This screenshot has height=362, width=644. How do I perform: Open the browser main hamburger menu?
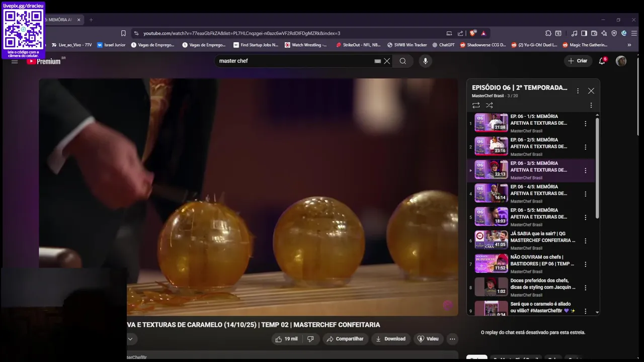(635, 33)
